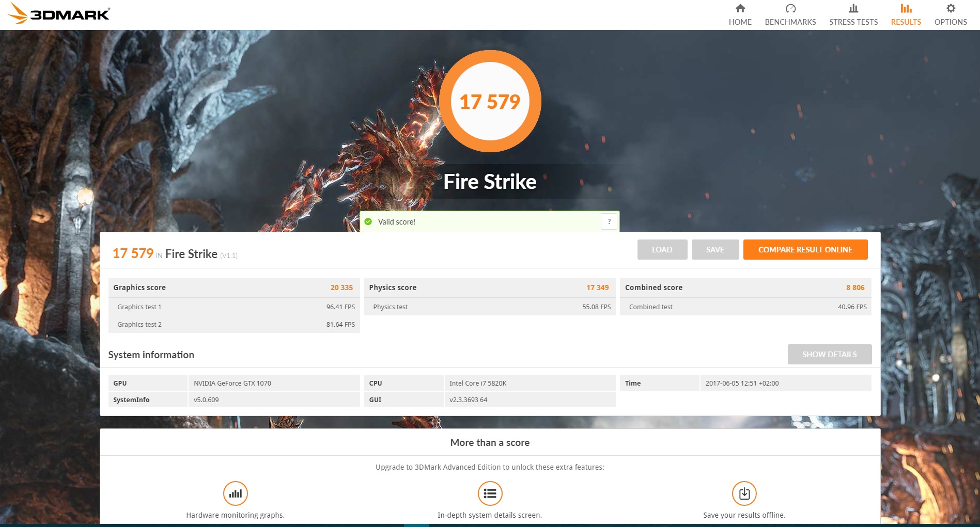Open the Options gear icon

(x=951, y=8)
